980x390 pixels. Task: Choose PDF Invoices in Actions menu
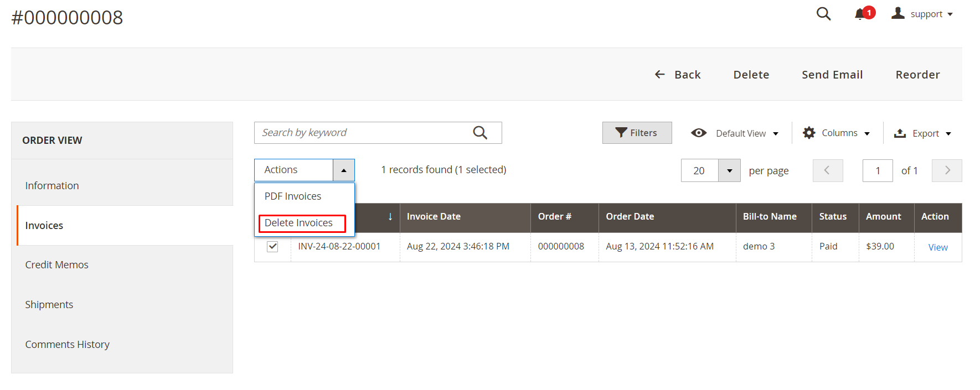293,196
